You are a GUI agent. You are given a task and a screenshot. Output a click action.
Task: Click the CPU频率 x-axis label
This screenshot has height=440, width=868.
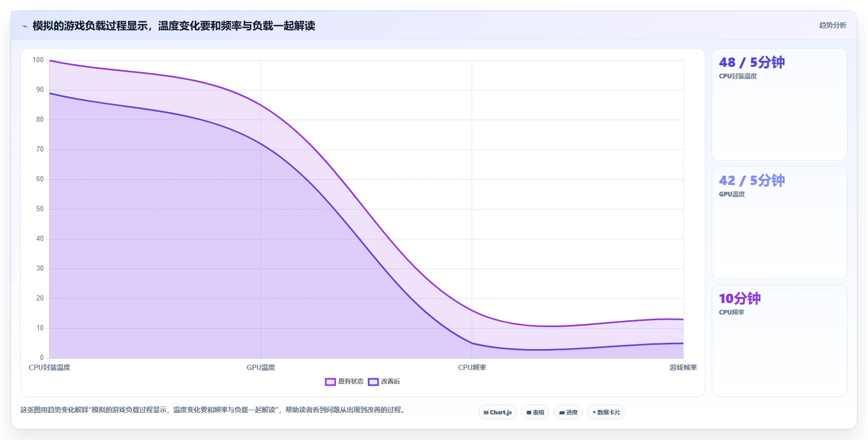point(472,367)
